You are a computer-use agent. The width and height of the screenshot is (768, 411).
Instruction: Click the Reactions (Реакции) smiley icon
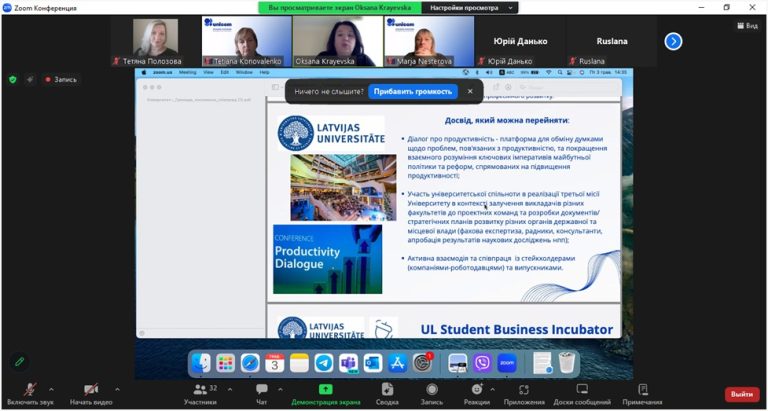[x=477, y=389]
